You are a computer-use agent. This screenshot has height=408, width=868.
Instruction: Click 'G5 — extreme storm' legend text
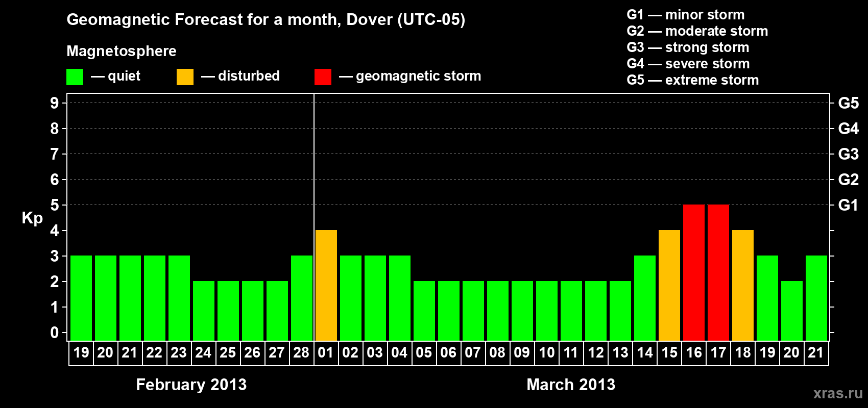pos(693,80)
